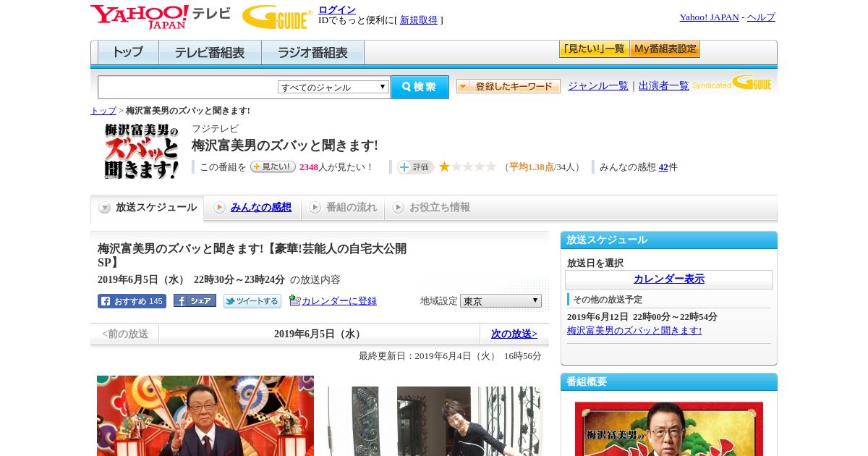Open the ログイン link

tap(337, 9)
